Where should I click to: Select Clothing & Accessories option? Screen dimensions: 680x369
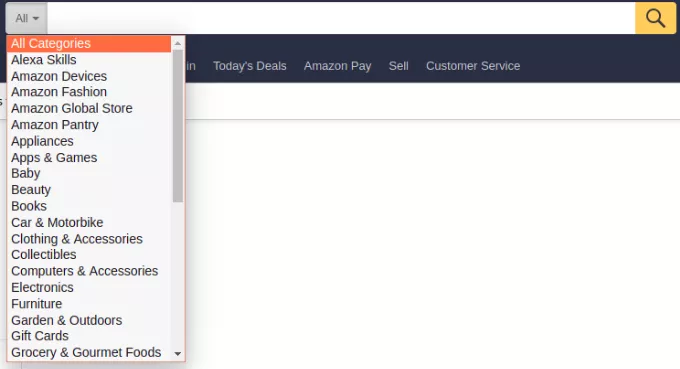pos(89,239)
